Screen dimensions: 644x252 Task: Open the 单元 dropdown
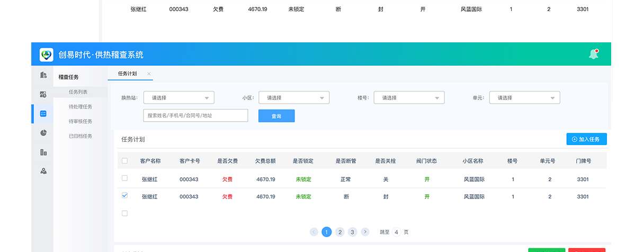pyautogui.click(x=524, y=97)
